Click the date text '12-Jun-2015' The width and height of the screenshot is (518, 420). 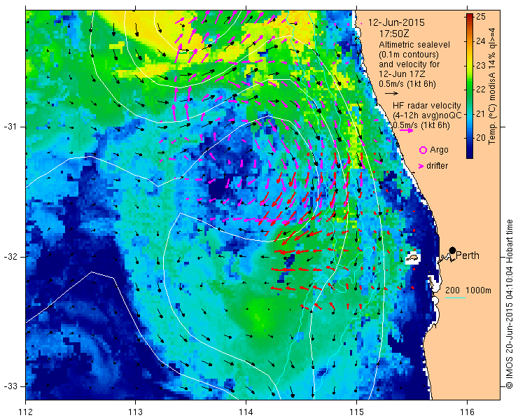click(396, 23)
